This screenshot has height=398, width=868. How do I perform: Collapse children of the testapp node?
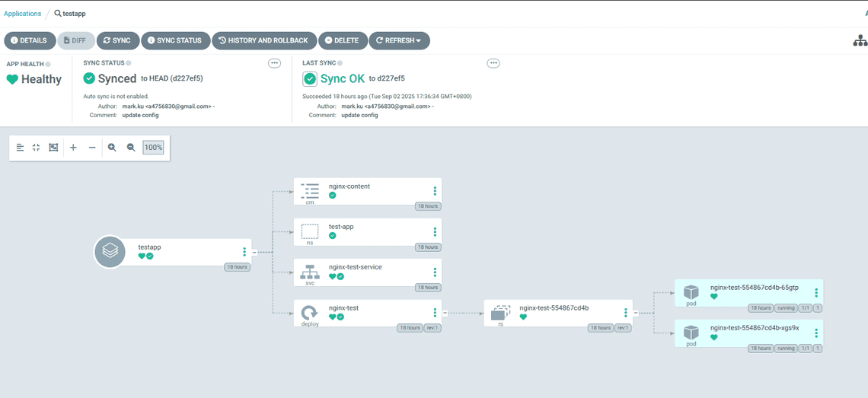pyautogui.click(x=254, y=252)
